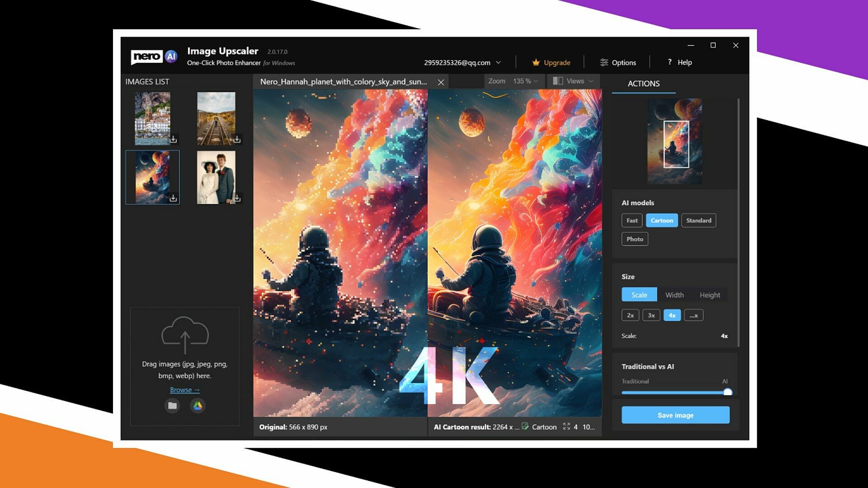Click the Help question mark

click(670, 62)
